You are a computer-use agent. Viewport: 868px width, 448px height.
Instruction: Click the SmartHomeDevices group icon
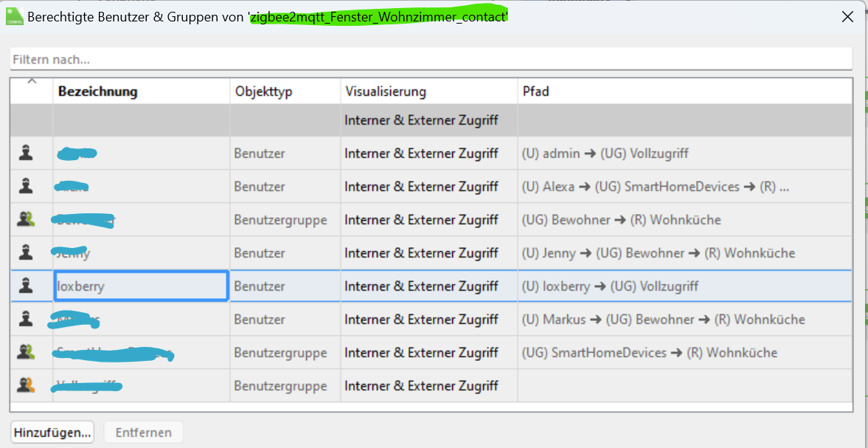[x=27, y=353]
